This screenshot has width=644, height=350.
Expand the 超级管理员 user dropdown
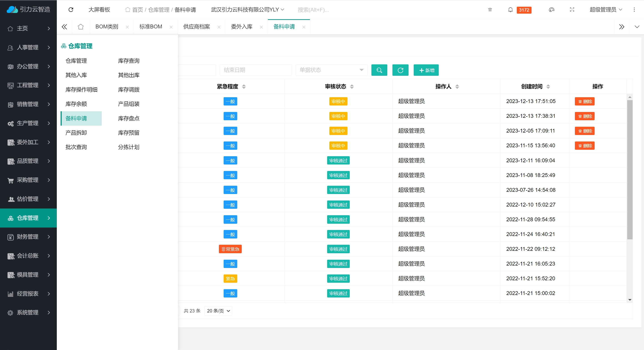606,10
